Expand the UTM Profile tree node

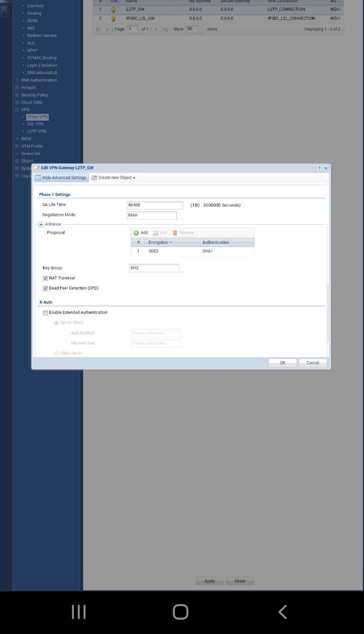17,147
